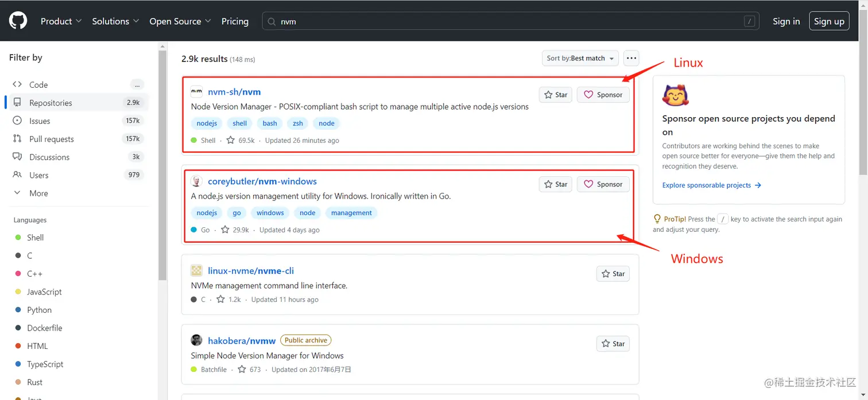868x400 pixels.
Task: Click the shell topic tag
Action: [240, 123]
